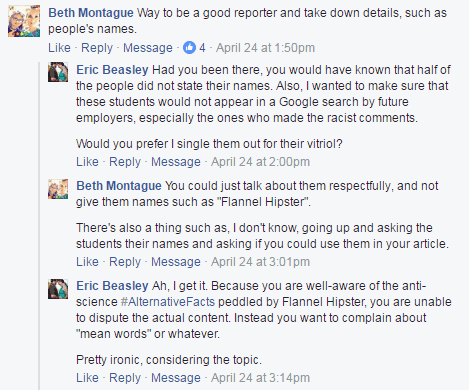This screenshot has height=390, width=469.
Task: Open the #AlternativeFacts hashtag
Action: coord(168,302)
